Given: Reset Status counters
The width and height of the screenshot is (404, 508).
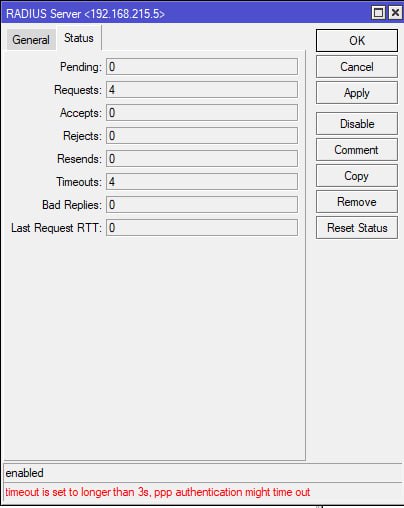Looking at the screenshot, I should pos(357,228).
